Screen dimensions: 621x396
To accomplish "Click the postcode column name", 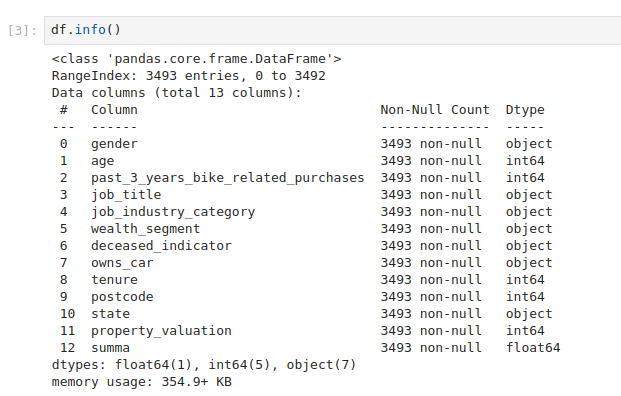I will 122,297.
